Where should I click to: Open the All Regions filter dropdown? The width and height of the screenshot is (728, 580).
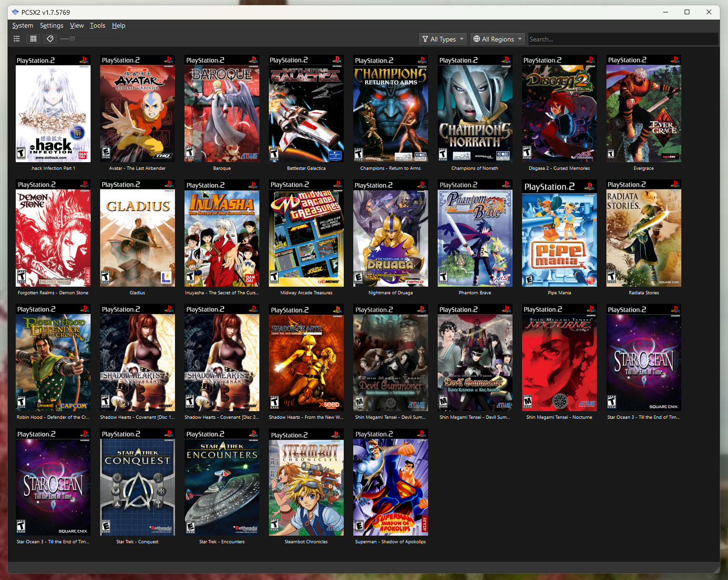click(497, 39)
